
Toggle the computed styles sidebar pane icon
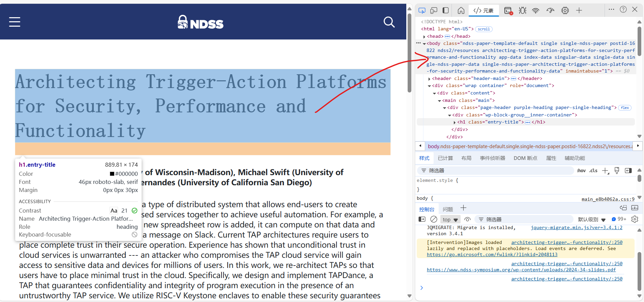(x=628, y=171)
